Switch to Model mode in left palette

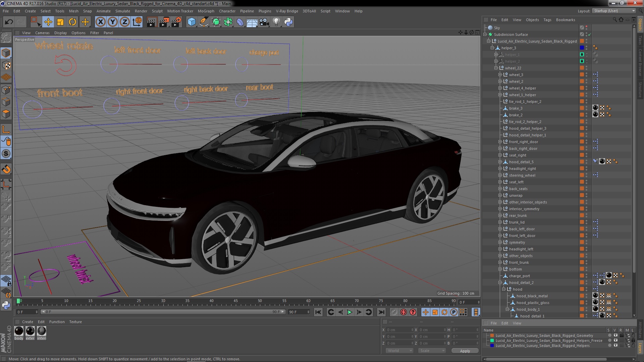[6, 53]
